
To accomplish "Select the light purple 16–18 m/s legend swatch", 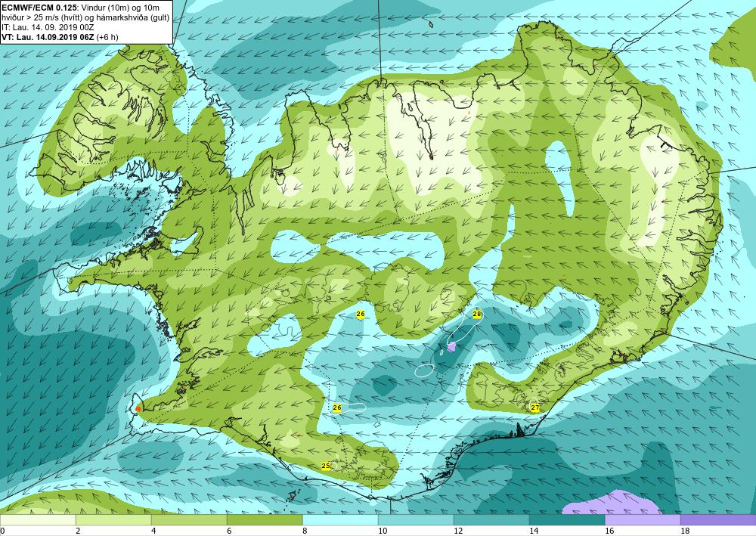I will click(x=643, y=520).
